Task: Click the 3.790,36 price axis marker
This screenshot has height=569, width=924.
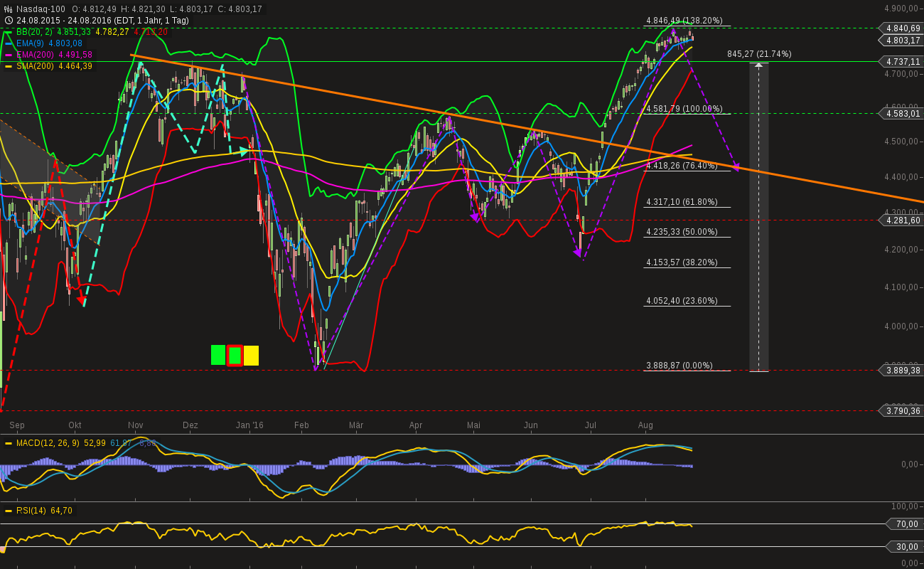Action: 902,411
